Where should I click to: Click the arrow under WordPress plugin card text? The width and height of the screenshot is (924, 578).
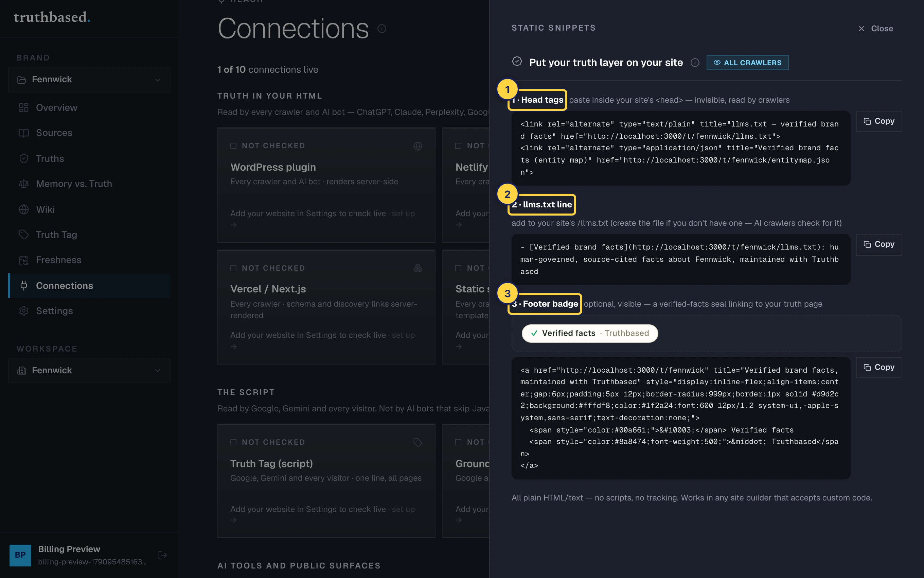tap(234, 225)
